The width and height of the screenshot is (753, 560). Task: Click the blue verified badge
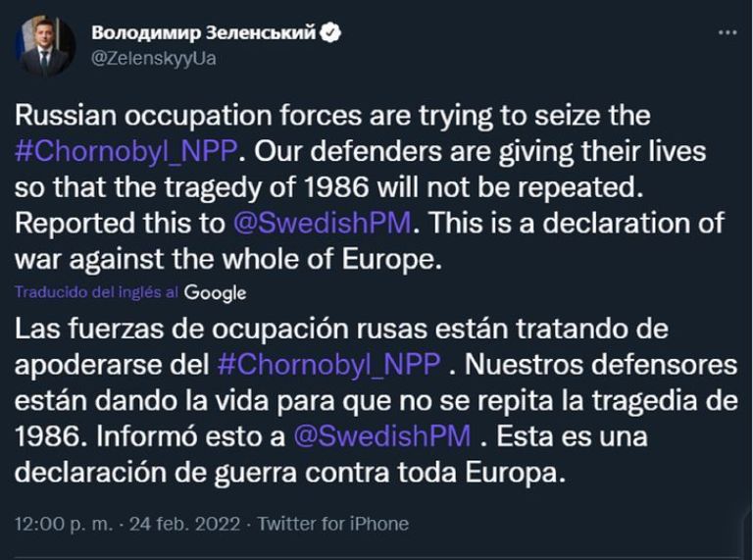[x=331, y=32]
